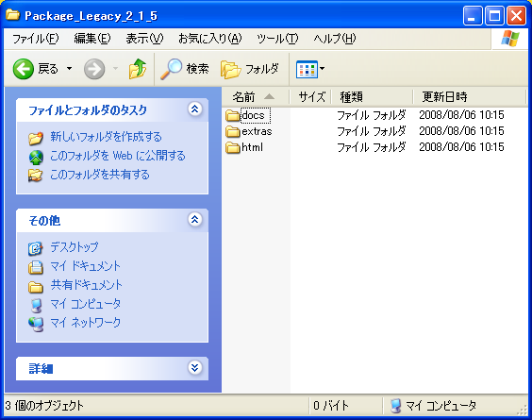This screenshot has width=532, height=420.
Task: Click 新しいフォルダを作成する link
Action: 106,137
